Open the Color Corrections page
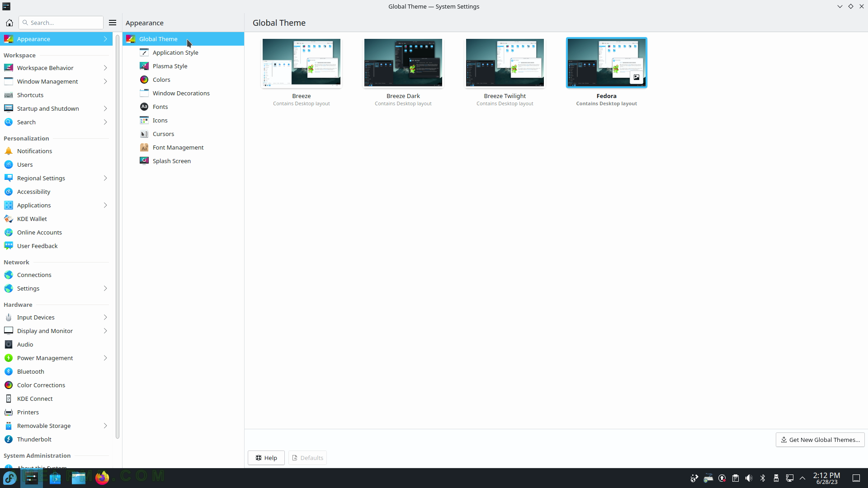868x488 pixels. (57, 385)
